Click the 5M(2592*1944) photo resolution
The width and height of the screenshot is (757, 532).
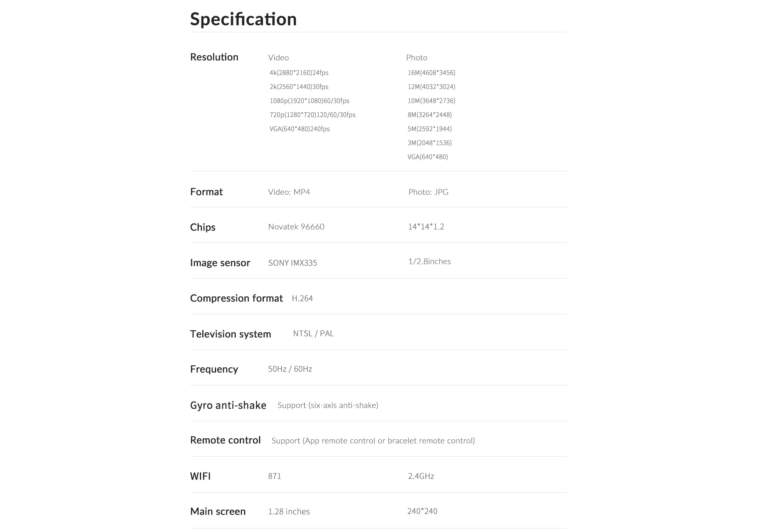click(429, 129)
